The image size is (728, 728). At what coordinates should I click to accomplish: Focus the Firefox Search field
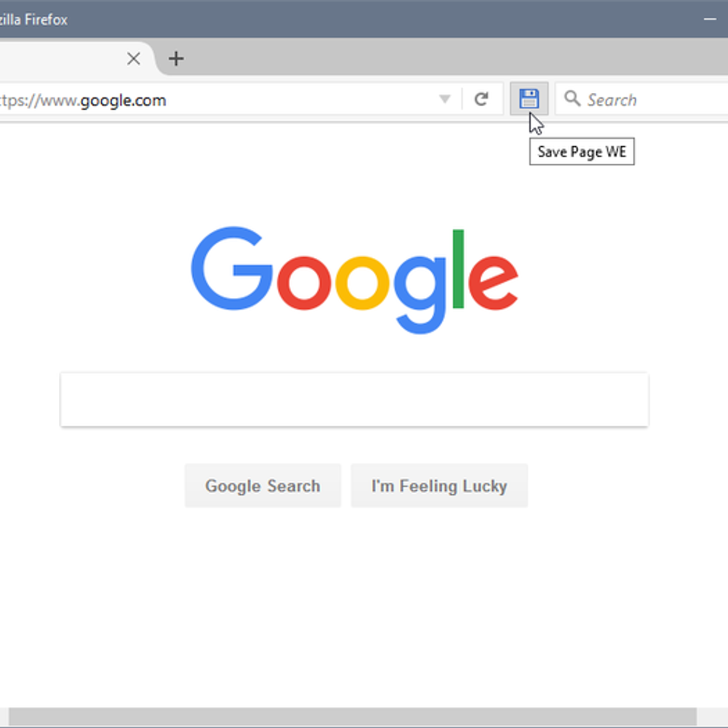pyautogui.click(x=643, y=99)
